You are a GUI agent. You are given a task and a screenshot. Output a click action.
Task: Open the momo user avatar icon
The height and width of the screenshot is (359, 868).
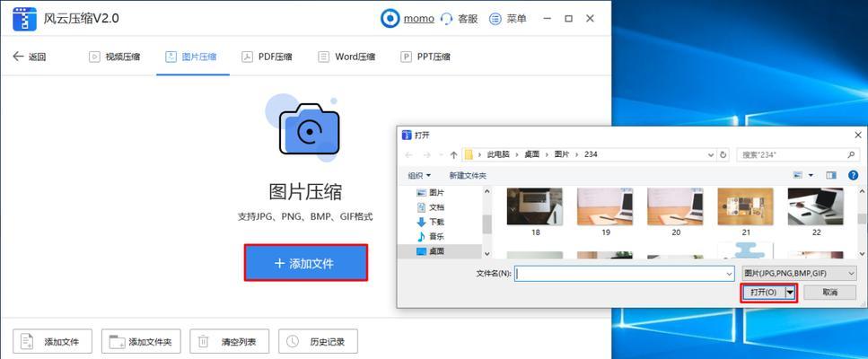point(390,19)
